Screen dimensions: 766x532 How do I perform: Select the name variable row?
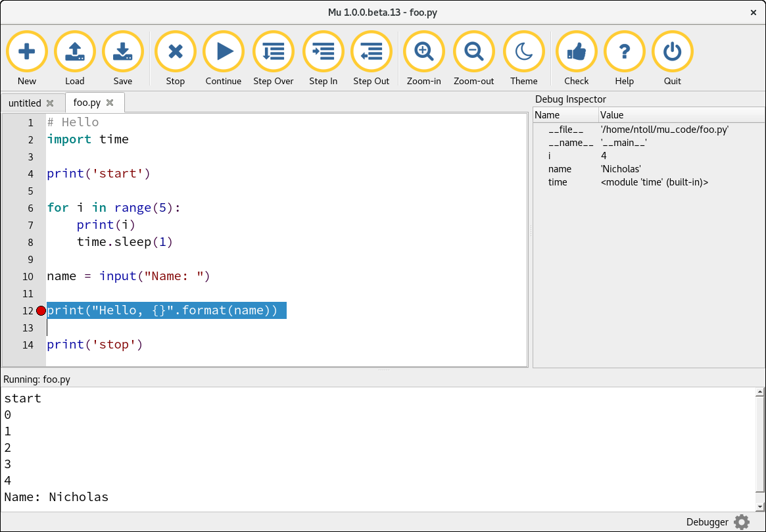point(649,169)
